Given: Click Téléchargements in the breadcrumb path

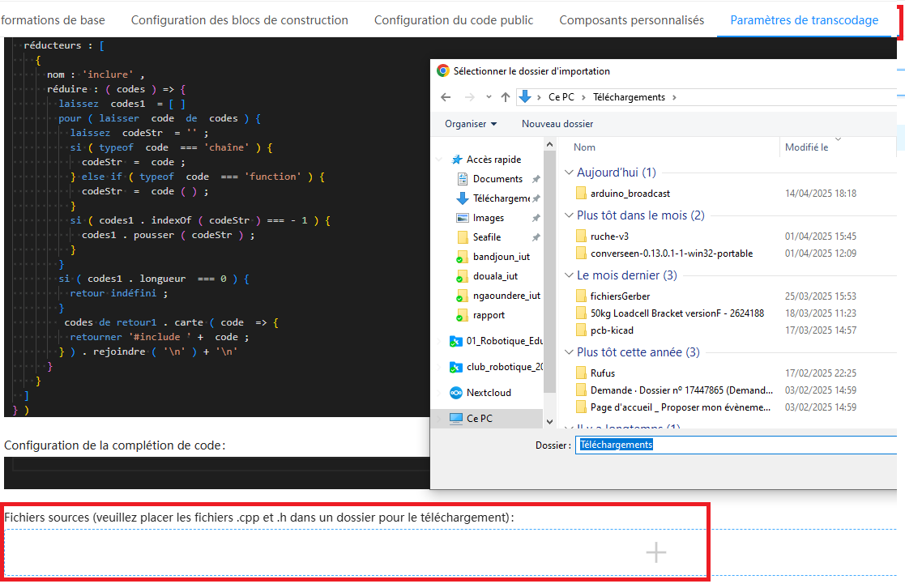Looking at the screenshot, I should pyautogui.click(x=629, y=97).
